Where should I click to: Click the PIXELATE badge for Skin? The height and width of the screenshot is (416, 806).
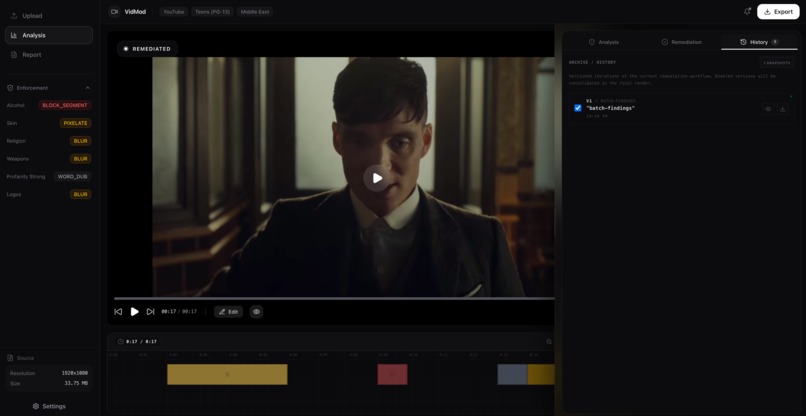[76, 123]
